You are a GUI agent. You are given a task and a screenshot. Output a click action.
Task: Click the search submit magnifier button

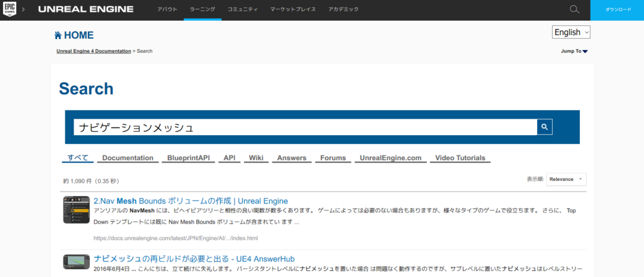point(545,128)
